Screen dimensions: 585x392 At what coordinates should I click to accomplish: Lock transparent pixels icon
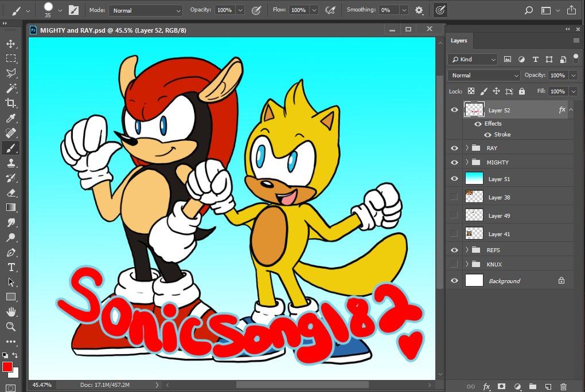(471, 91)
